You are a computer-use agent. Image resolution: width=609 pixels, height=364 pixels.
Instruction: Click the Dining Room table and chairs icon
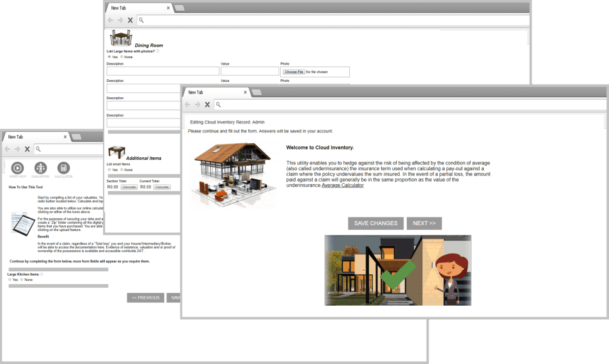click(x=121, y=38)
